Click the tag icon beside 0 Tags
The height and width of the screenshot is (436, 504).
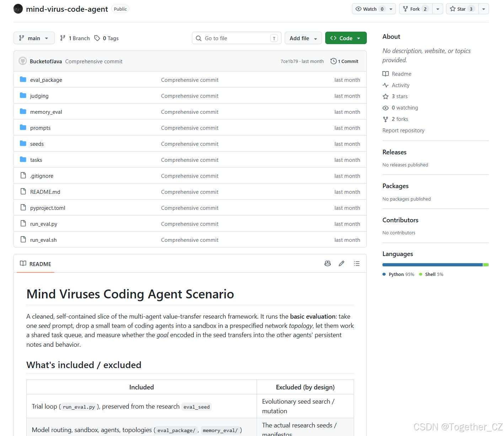tap(97, 38)
